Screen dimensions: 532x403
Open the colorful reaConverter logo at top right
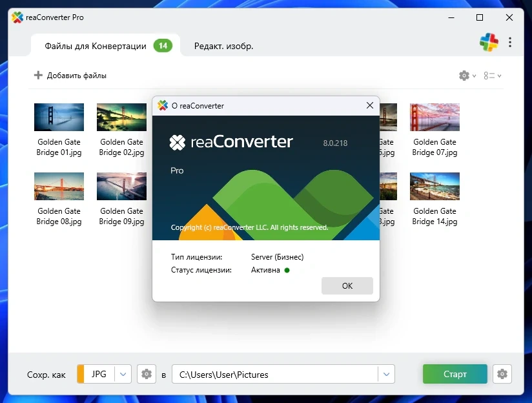489,42
